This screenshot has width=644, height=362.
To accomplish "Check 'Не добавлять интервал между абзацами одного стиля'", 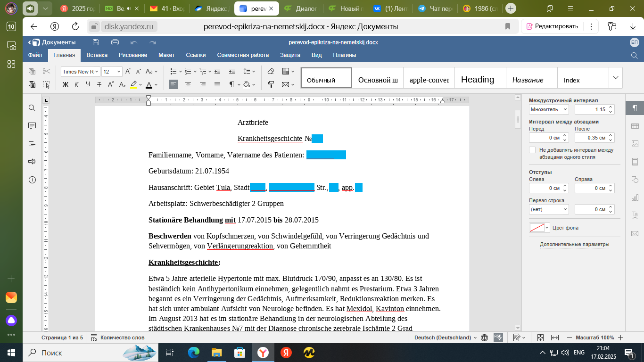I will pos(532,150).
